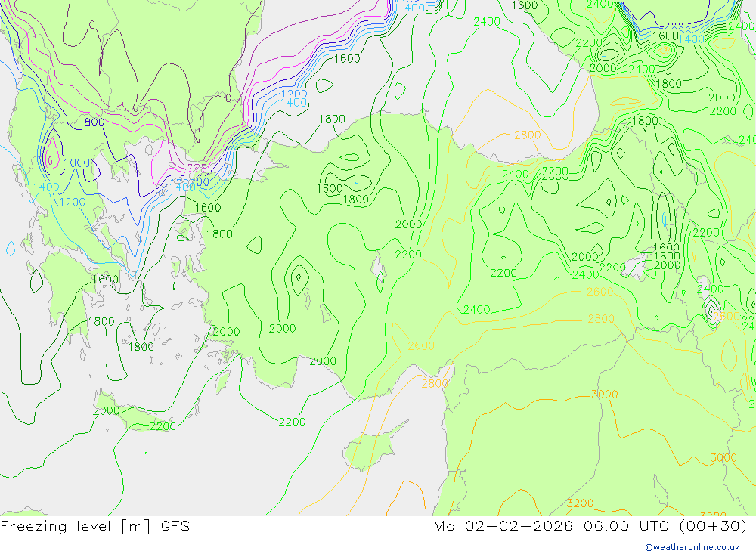The width and height of the screenshot is (756, 554).
Task: Select the 'Freezing level [m] GFS' title text
Action: (95, 526)
